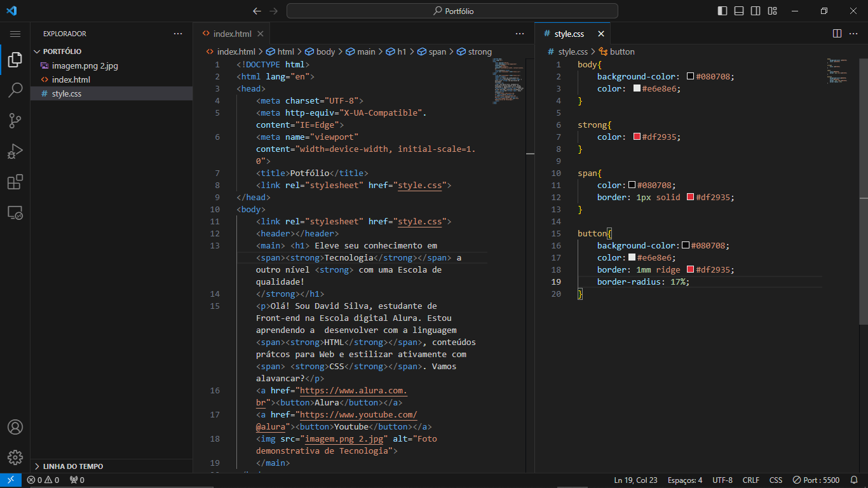Click the index.html minimap

click(507, 81)
